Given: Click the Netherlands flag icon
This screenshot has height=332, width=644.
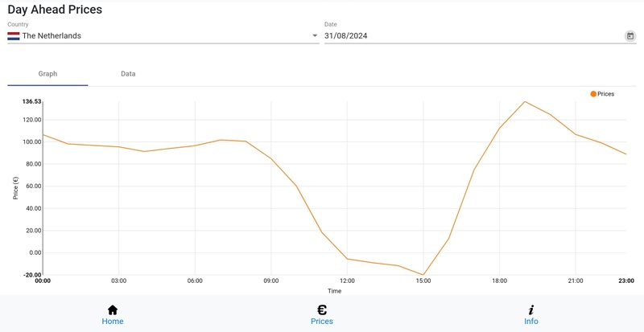Looking at the screenshot, I should 14,36.
